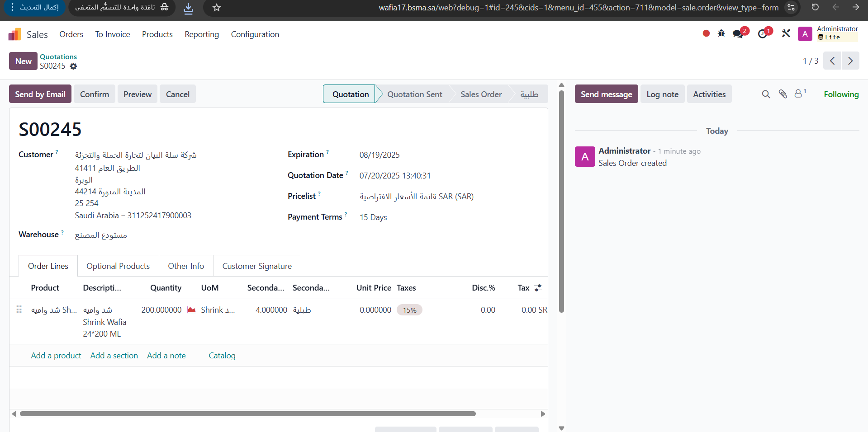Go to the next record arrow
The width and height of the screenshot is (868, 432).
850,61
